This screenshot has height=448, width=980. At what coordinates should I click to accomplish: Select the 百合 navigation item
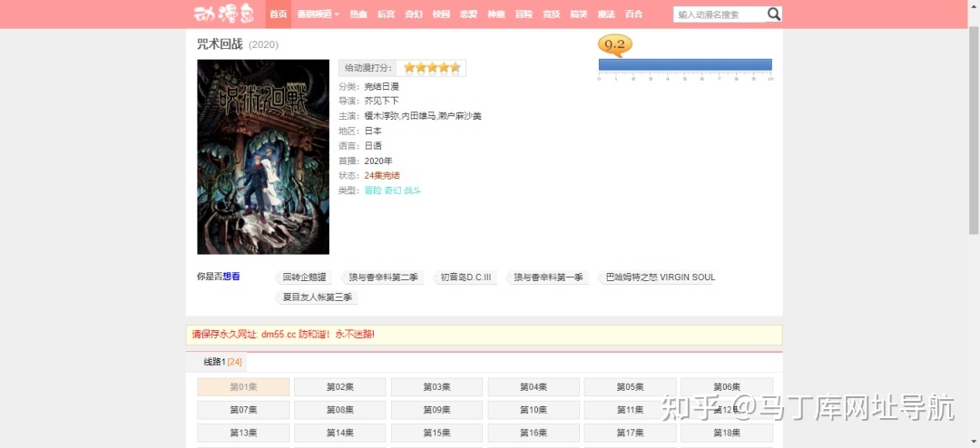pyautogui.click(x=633, y=15)
